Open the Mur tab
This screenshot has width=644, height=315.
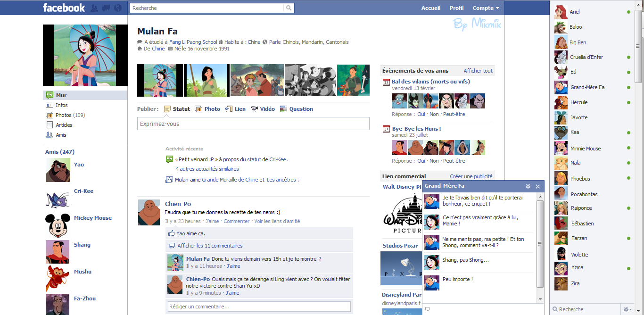click(85, 95)
